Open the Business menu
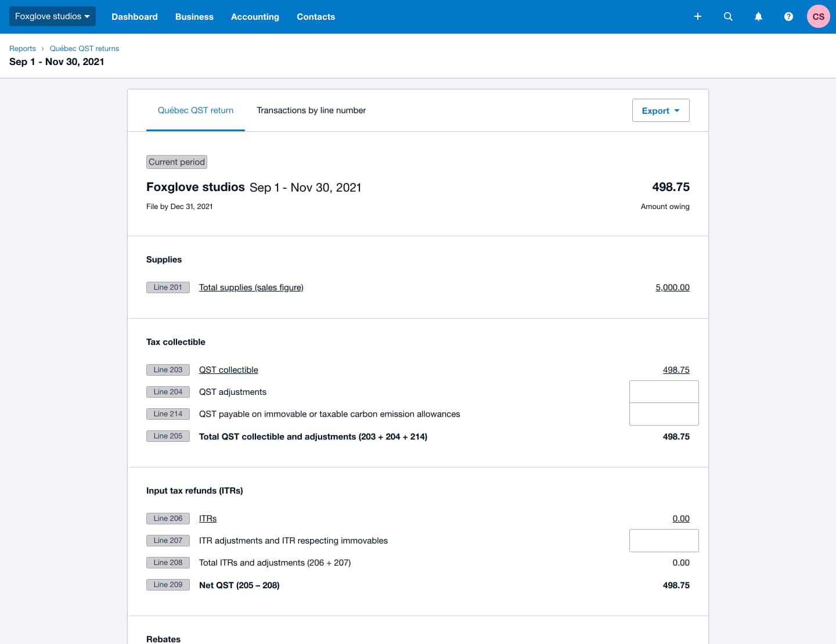Image resolution: width=836 pixels, height=644 pixels. tap(194, 17)
